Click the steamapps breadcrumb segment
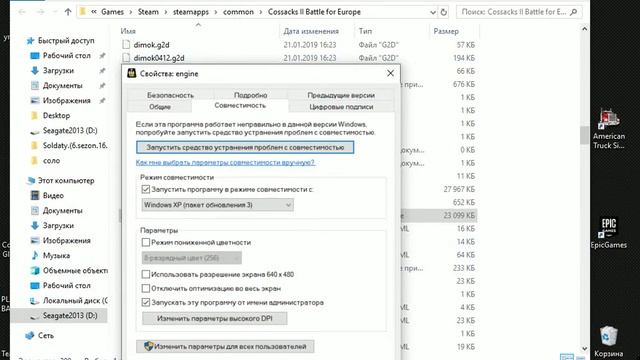Screen dimensions: 640x360 (x=191, y=12)
